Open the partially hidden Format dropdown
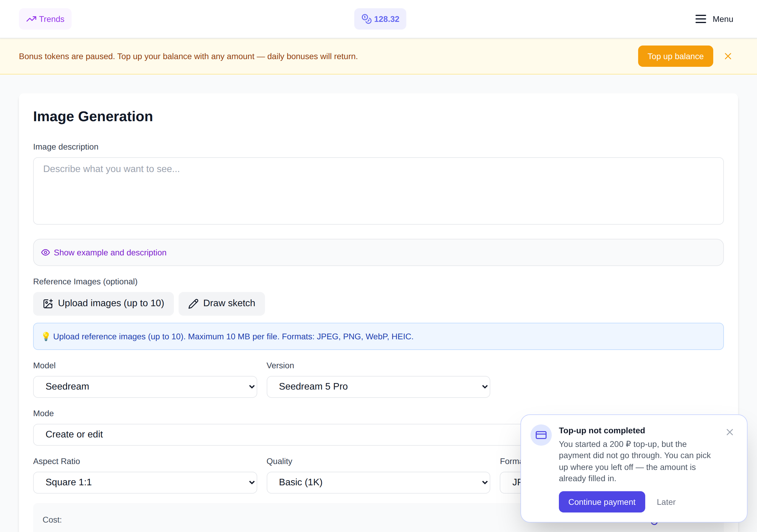 click(510, 482)
